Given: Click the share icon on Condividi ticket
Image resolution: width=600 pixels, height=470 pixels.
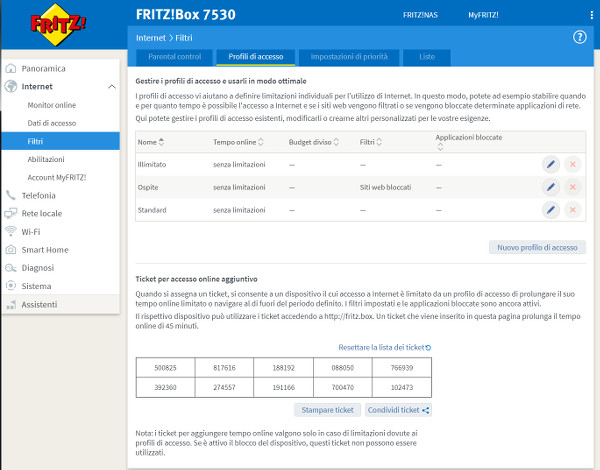Looking at the screenshot, I should coord(425,410).
